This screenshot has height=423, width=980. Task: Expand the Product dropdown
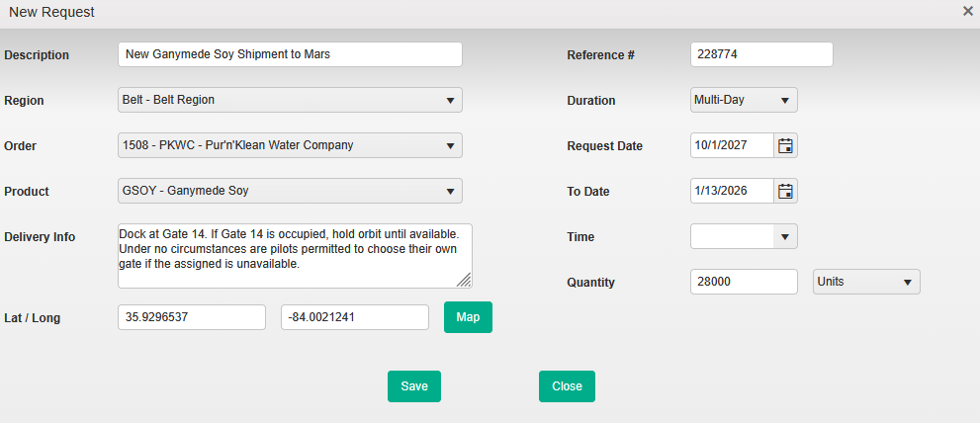(289, 191)
